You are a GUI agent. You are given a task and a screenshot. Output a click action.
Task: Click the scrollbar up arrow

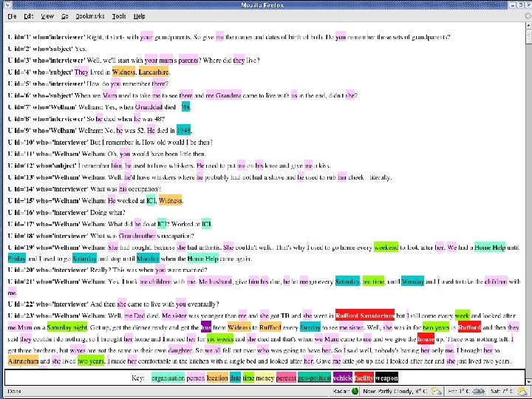click(x=528, y=25)
